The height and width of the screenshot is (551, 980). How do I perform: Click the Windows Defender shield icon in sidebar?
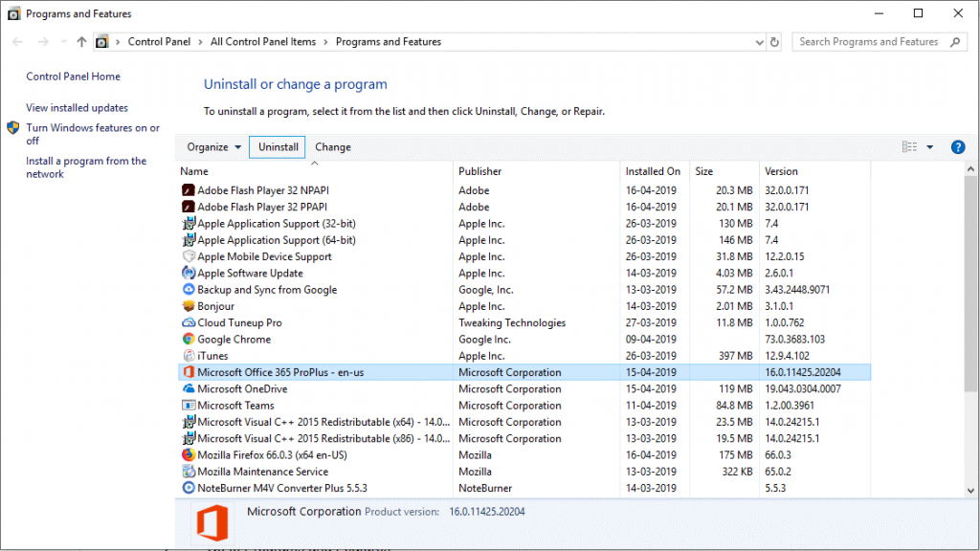[13, 128]
